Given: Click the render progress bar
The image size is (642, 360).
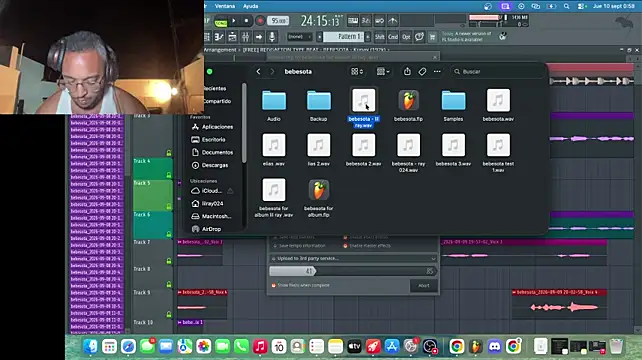Looking at the screenshot, I should [353, 271].
